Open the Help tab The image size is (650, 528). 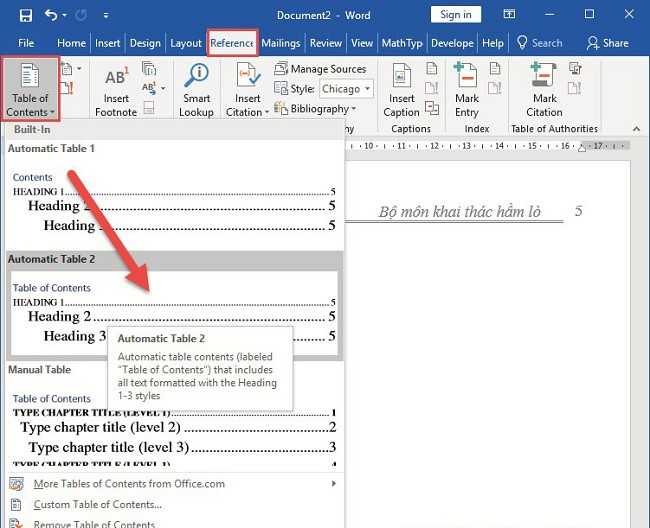tap(492, 43)
